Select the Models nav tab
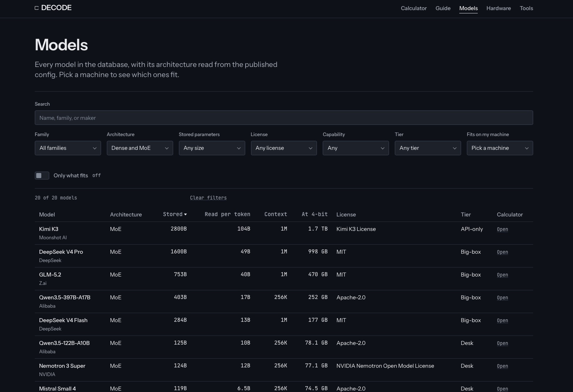 pos(468,8)
